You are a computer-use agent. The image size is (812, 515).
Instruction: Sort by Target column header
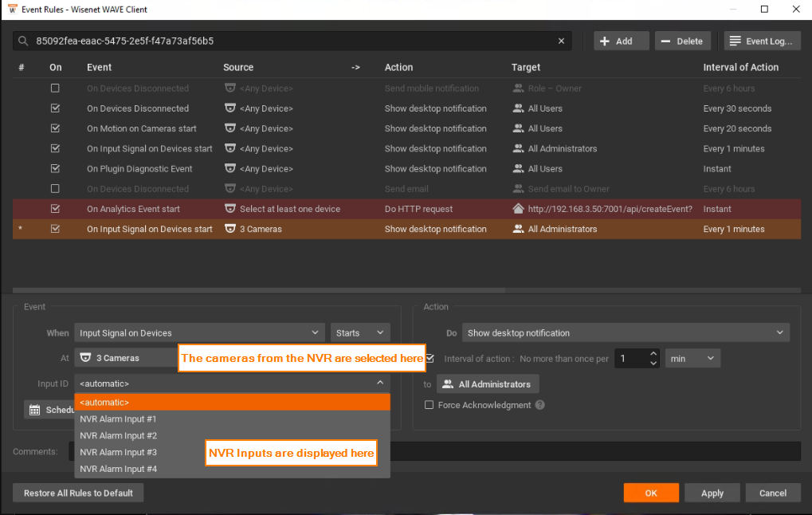click(526, 67)
